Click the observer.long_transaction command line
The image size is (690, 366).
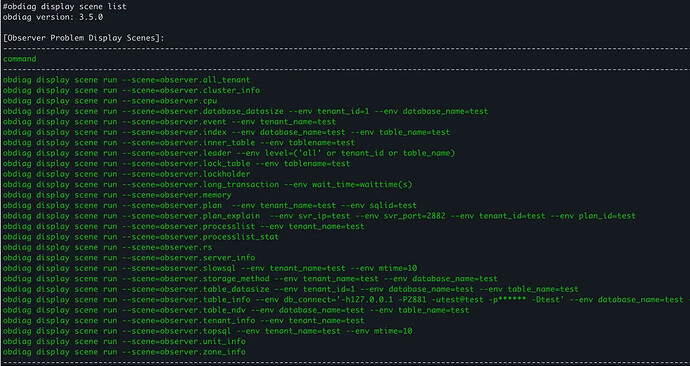click(x=207, y=185)
